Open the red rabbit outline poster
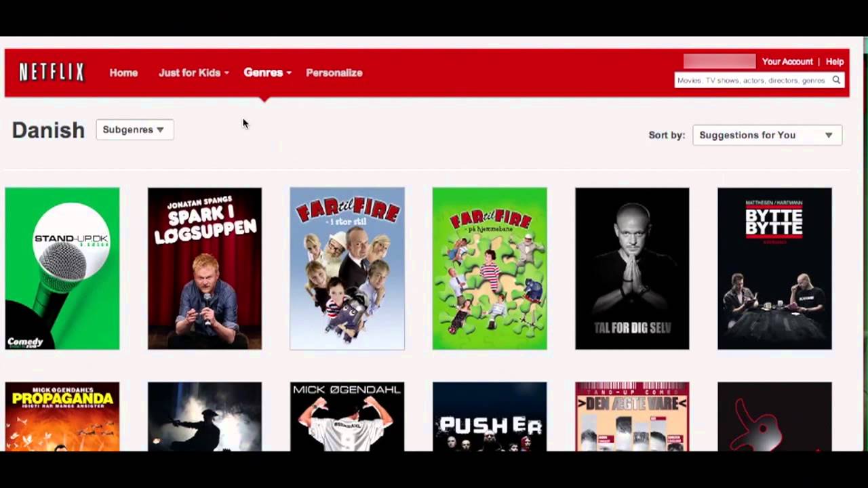Viewport: 868px width, 488px height. pos(774,417)
